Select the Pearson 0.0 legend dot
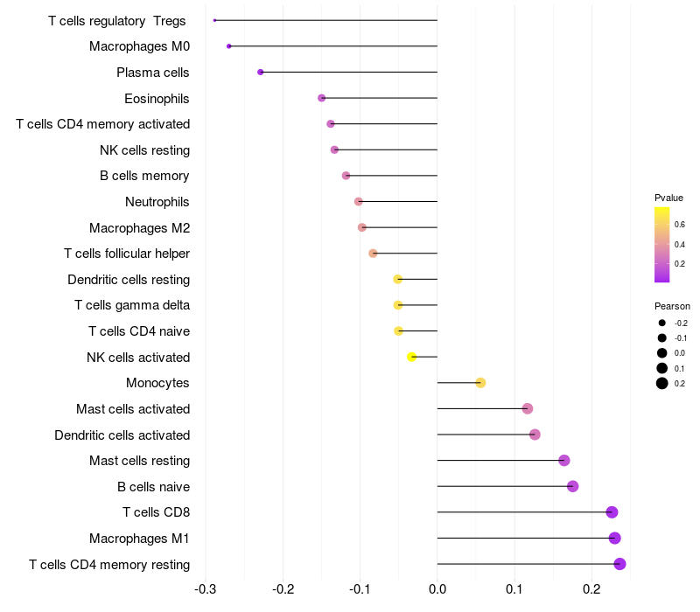The width and height of the screenshot is (700, 612). [662, 353]
